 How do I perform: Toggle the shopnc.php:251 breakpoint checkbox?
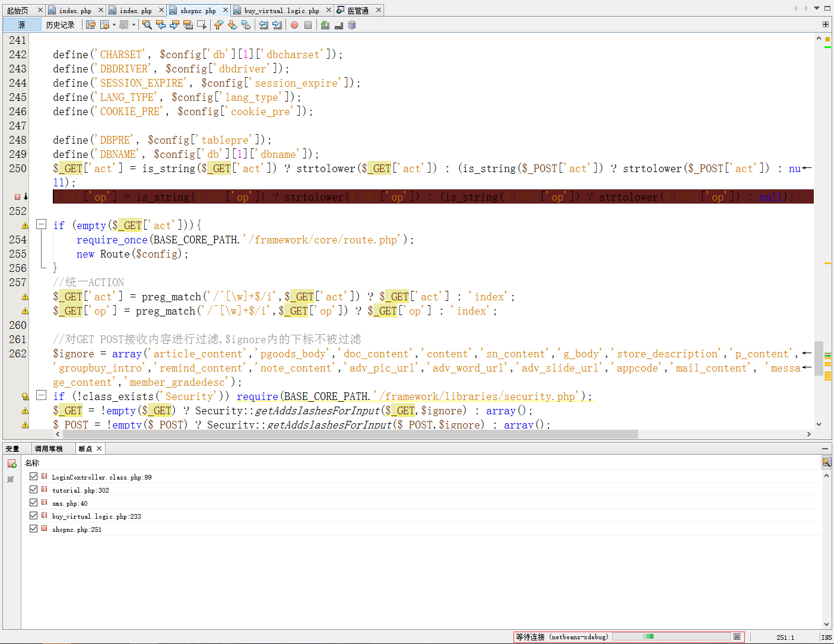point(34,529)
